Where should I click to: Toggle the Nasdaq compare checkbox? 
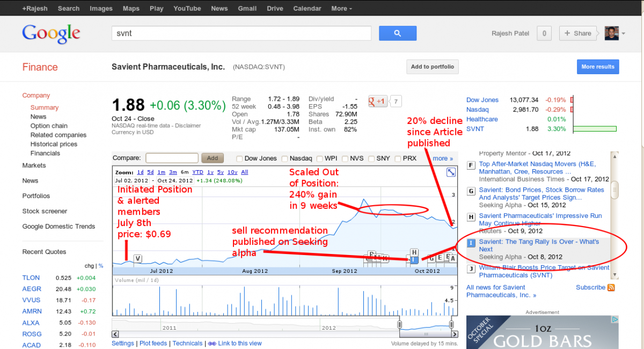tap(284, 158)
